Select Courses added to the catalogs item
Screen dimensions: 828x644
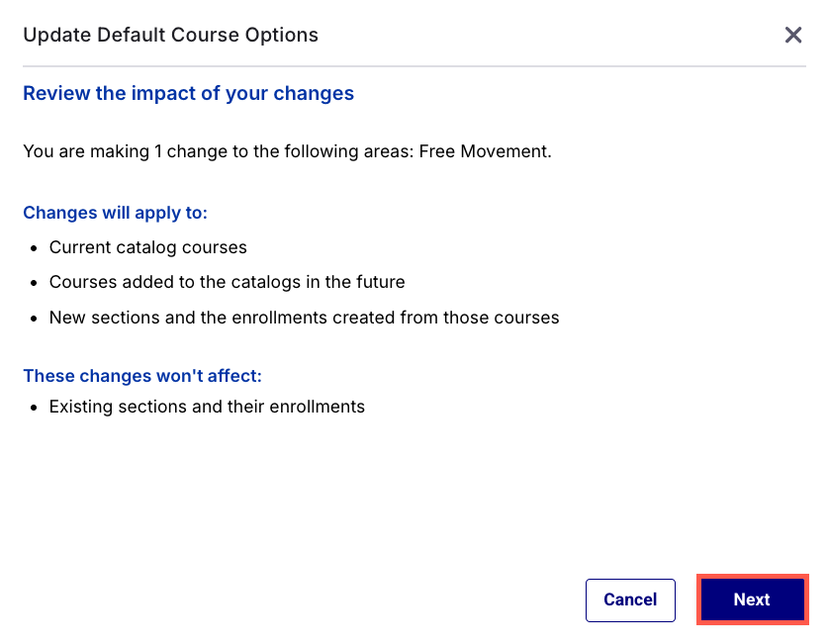228,282
